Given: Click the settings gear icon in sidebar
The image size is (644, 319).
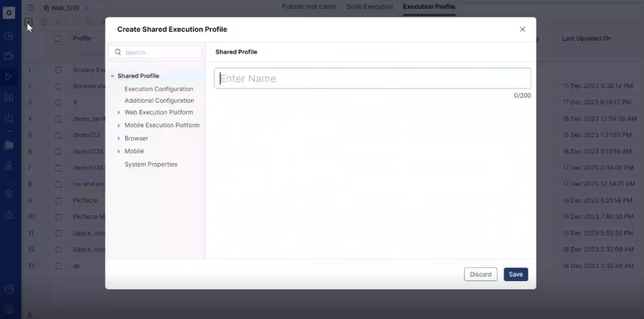Looking at the screenshot, I should pyautogui.click(x=9, y=194).
